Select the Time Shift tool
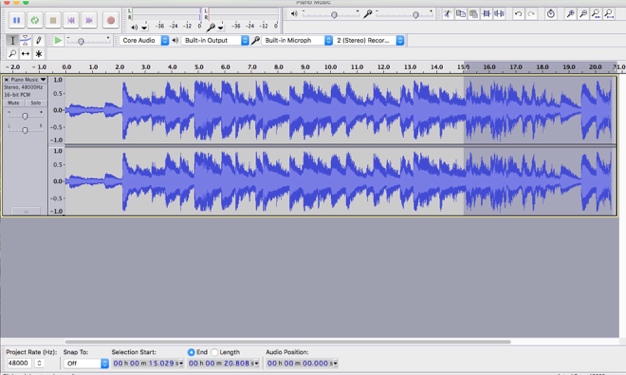The height and width of the screenshot is (375, 626). (x=26, y=54)
